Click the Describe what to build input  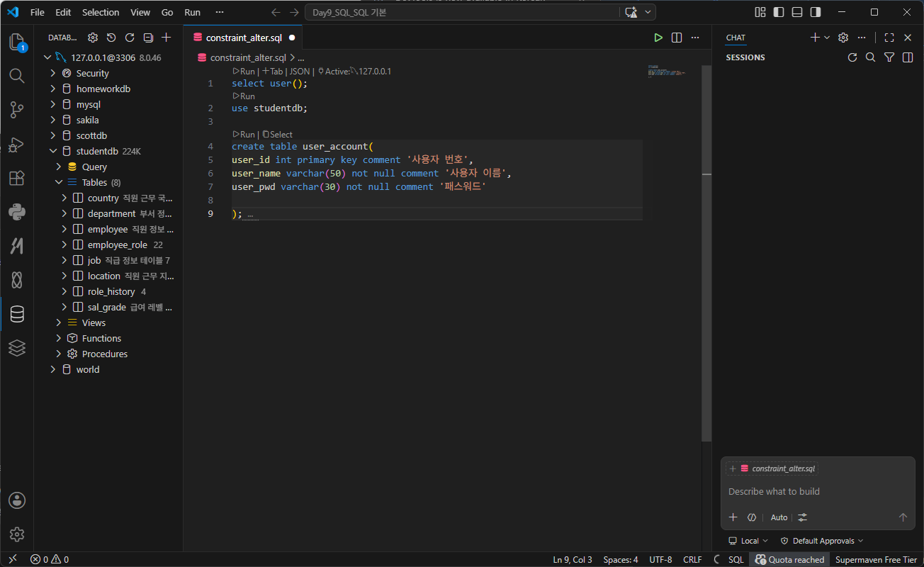[818, 491]
